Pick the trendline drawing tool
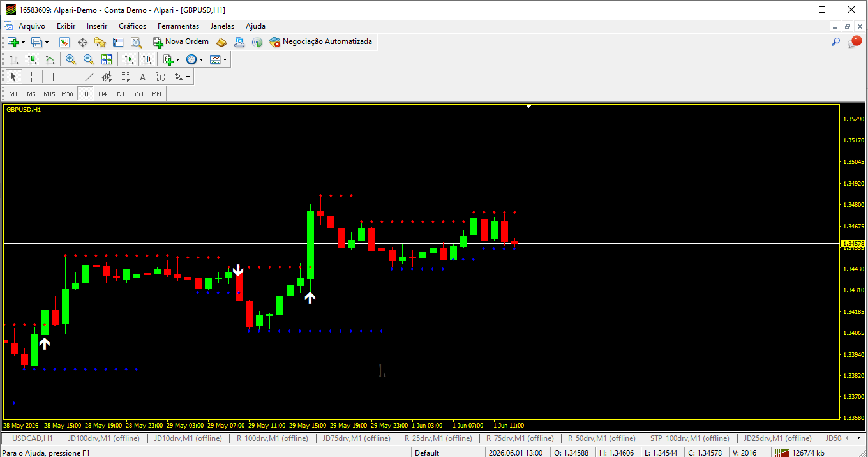The width and height of the screenshot is (868, 457). pos(89,77)
